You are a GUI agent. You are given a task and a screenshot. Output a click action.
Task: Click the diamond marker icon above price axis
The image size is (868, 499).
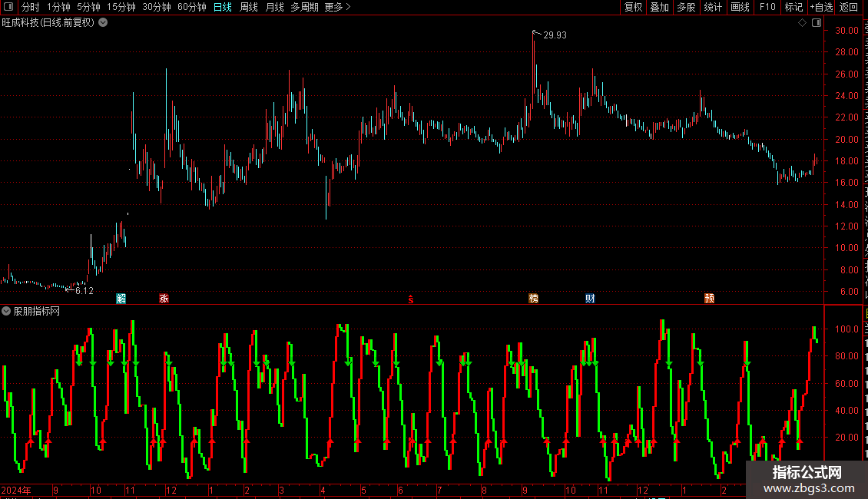(x=802, y=23)
